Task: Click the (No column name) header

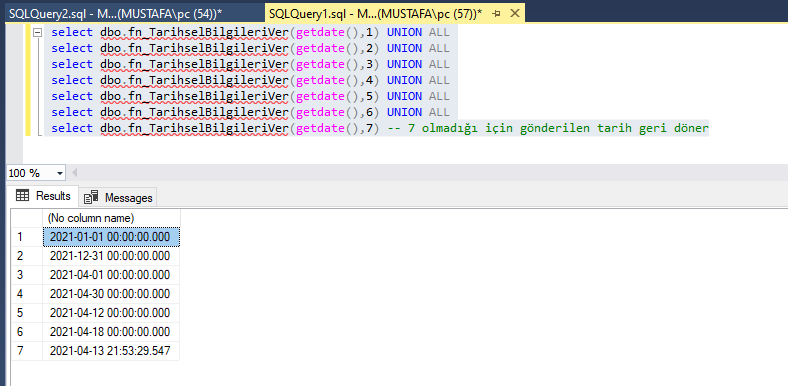Action: 111,218
